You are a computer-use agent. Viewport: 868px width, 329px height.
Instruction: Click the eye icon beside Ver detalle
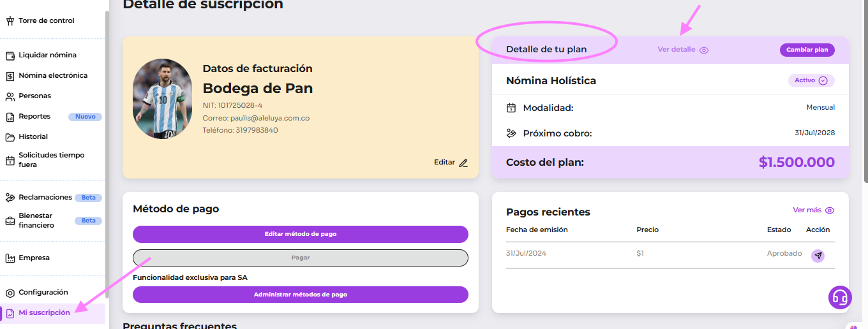704,50
